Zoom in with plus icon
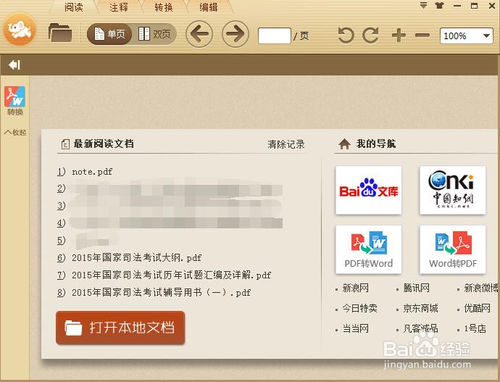This screenshot has width=500, height=382. (x=399, y=35)
